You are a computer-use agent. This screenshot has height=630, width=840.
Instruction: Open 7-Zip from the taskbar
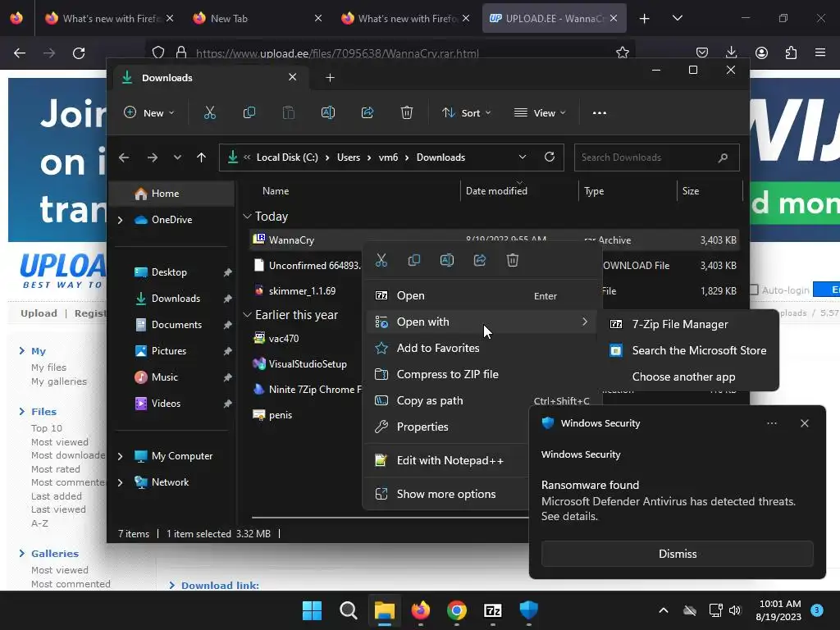pyautogui.click(x=492, y=610)
